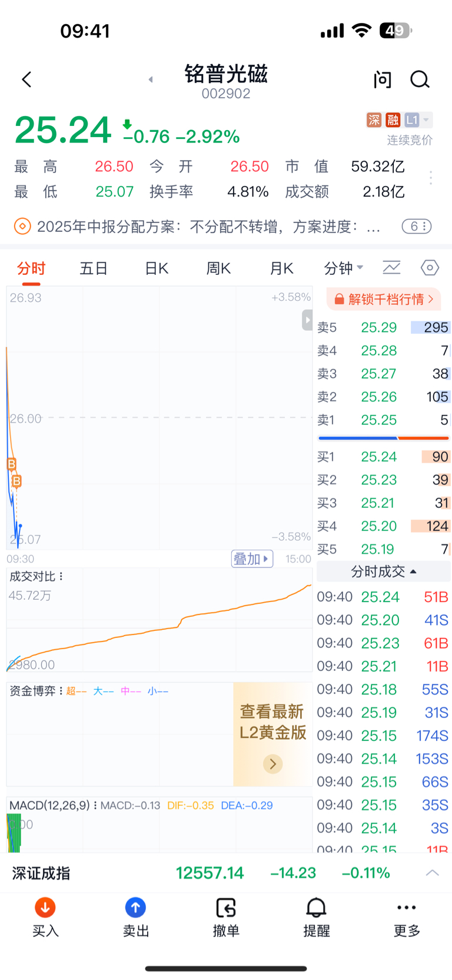452x980 pixels.
Task: Tap the 铭普光磁 stock title
Action: click(x=226, y=74)
